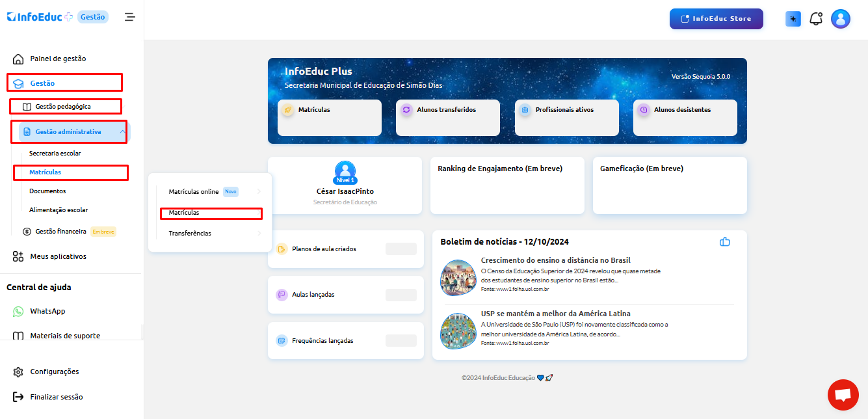868x419 pixels.
Task: Click the Configurações gear icon
Action: tap(18, 372)
